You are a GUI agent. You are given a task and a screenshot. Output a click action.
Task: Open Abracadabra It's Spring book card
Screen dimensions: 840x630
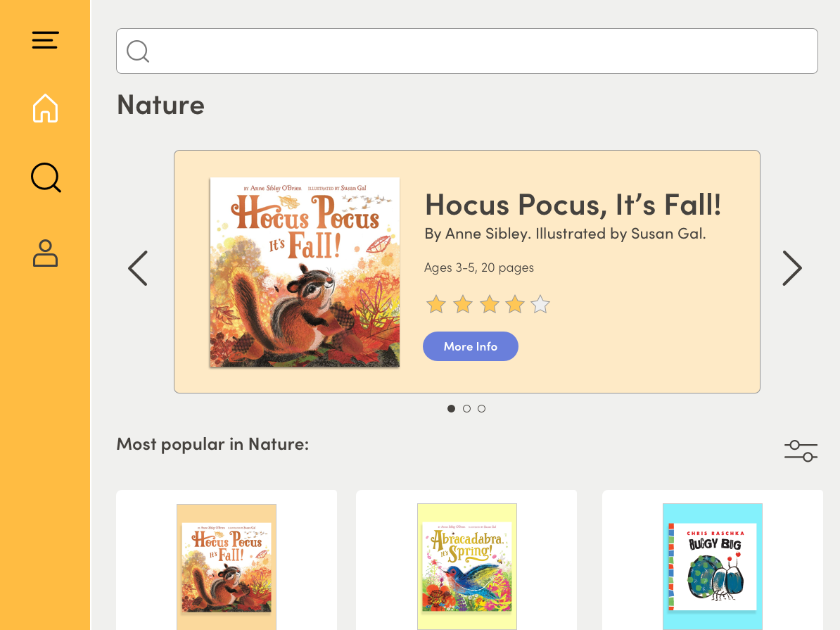click(x=466, y=560)
